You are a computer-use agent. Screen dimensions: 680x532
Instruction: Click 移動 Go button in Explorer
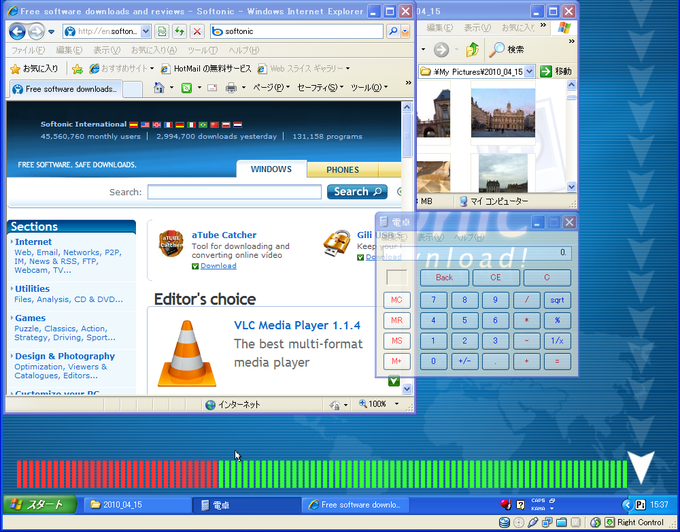pyautogui.click(x=556, y=71)
